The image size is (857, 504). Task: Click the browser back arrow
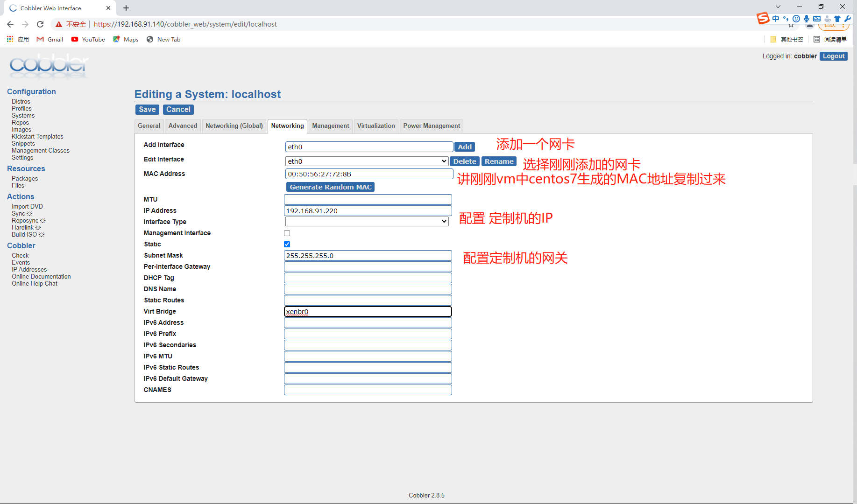(x=10, y=24)
